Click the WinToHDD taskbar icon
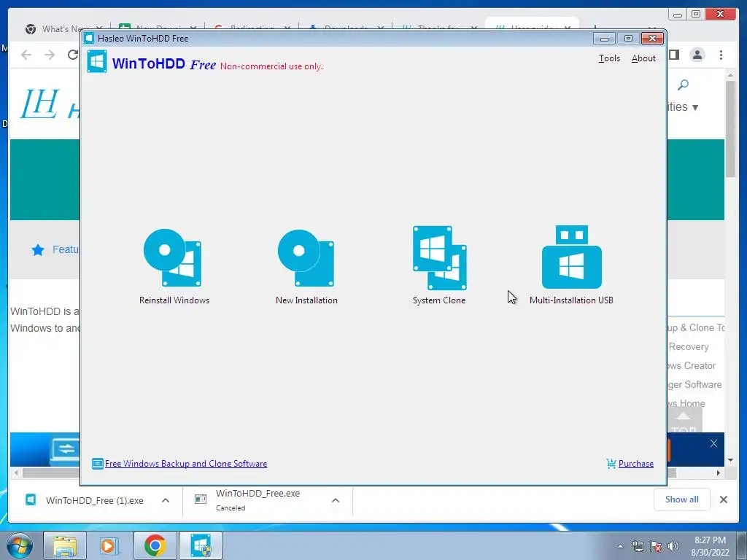The image size is (747, 560). [x=201, y=545]
